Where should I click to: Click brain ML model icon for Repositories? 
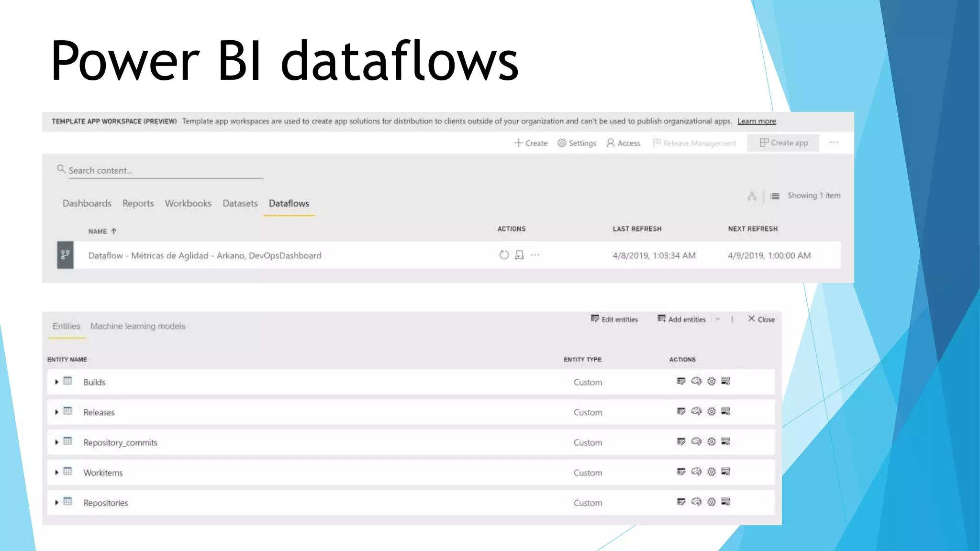click(x=696, y=502)
